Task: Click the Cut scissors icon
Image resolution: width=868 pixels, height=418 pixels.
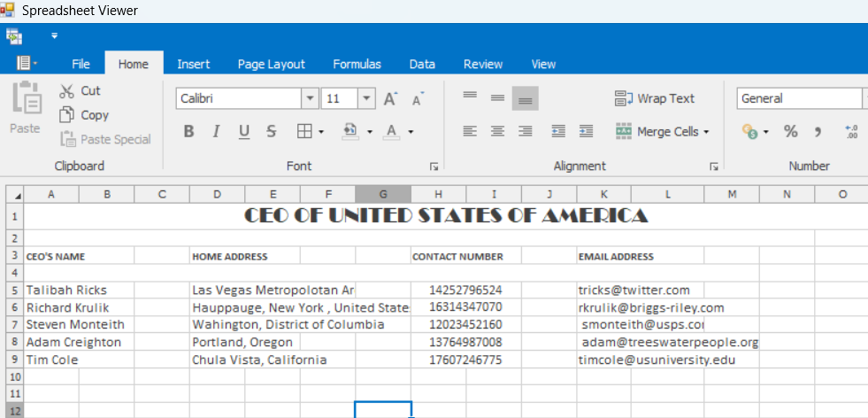Action: (66, 91)
